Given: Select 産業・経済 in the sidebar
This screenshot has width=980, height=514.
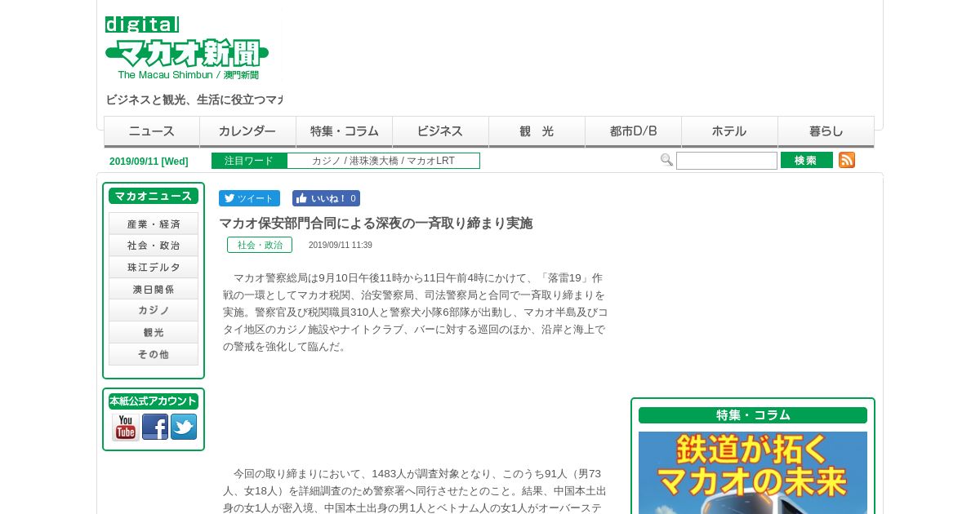Looking at the screenshot, I should 154,224.
